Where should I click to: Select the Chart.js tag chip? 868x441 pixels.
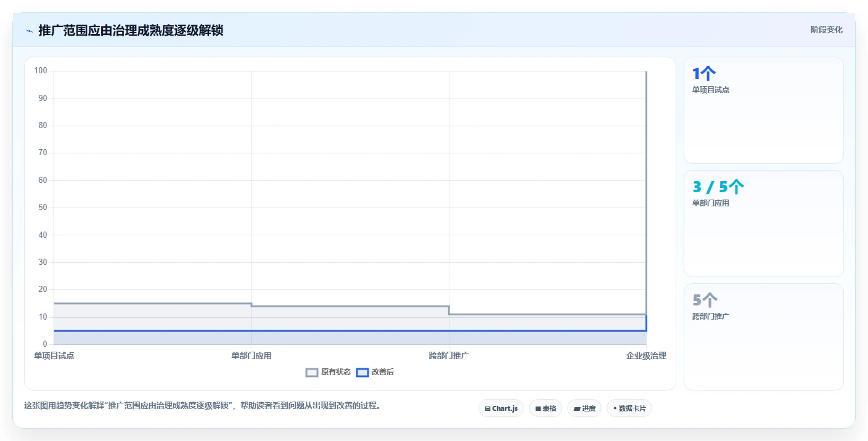pyautogui.click(x=501, y=408)
